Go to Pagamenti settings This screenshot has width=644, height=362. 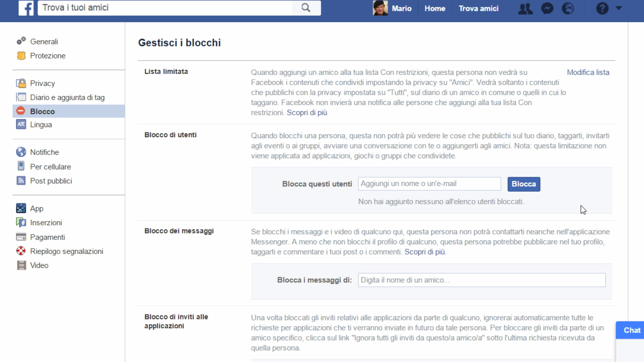pos(47,237)
